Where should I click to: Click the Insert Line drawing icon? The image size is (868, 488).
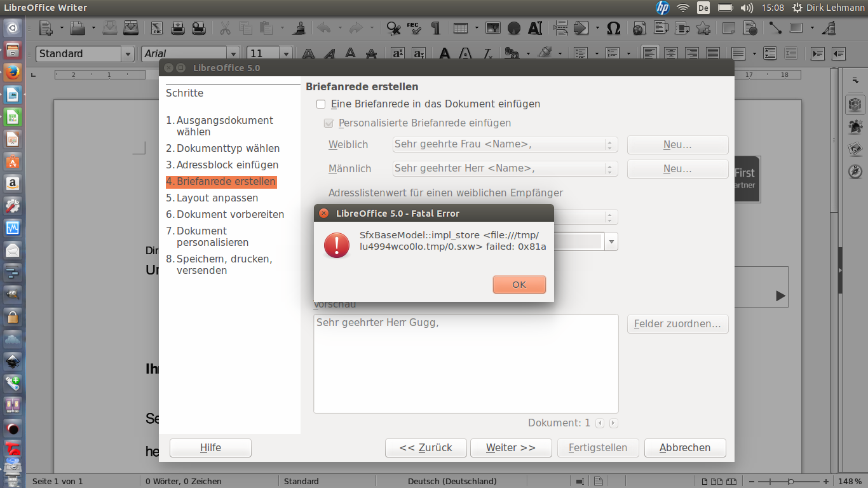point(776,28)
